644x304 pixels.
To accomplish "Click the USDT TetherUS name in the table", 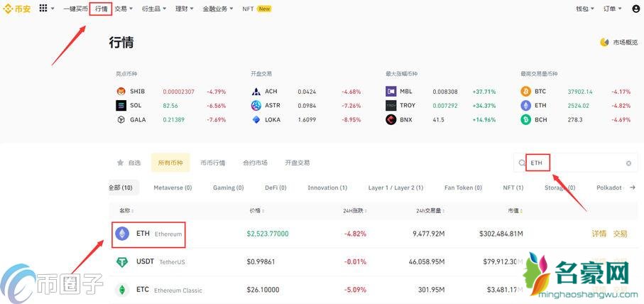I will [x=160, y=261].
